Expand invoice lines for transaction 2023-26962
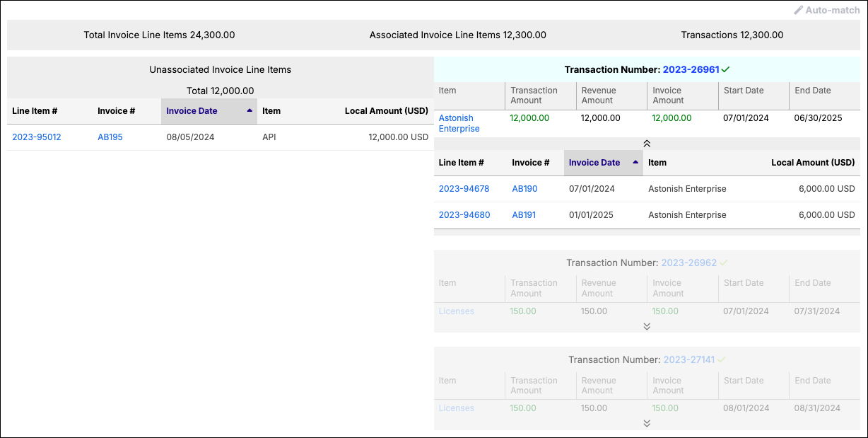 click(647, 326)
